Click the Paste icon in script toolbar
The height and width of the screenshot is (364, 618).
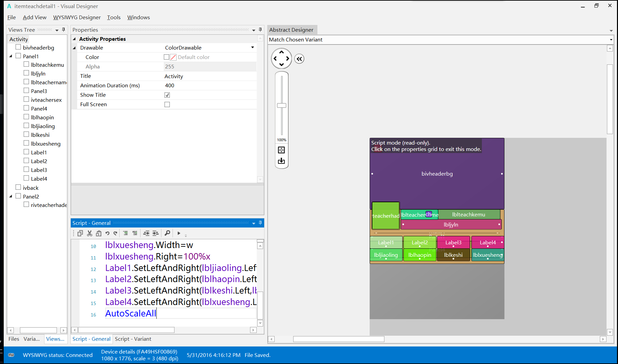pos(98,233)
